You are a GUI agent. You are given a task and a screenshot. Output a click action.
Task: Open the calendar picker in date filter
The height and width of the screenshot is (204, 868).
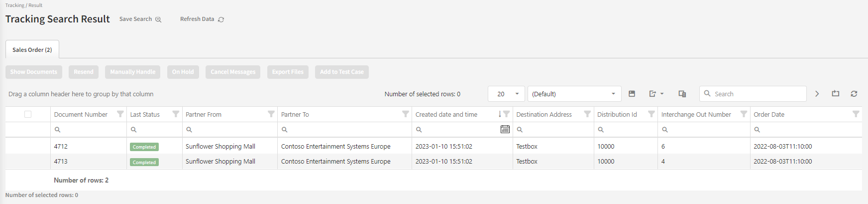click(505, 129)
